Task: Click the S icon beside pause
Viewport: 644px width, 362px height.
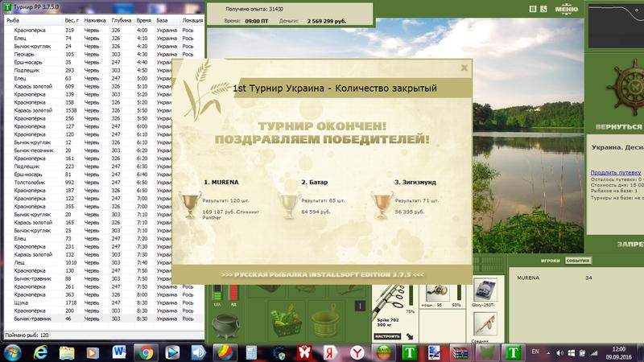Action: [543, 9]
